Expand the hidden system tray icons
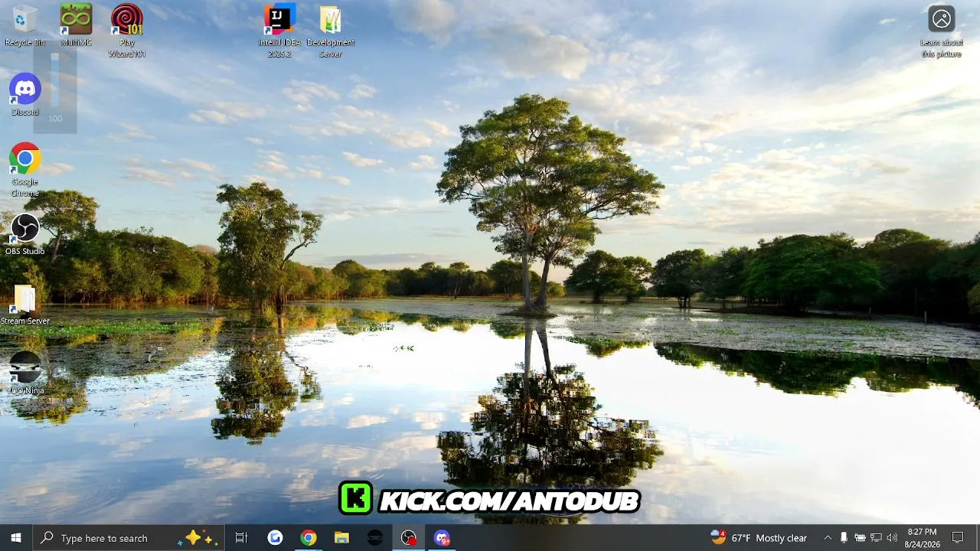Image resolution: width=980 pixels, height=551 pixels. [828, 538]
